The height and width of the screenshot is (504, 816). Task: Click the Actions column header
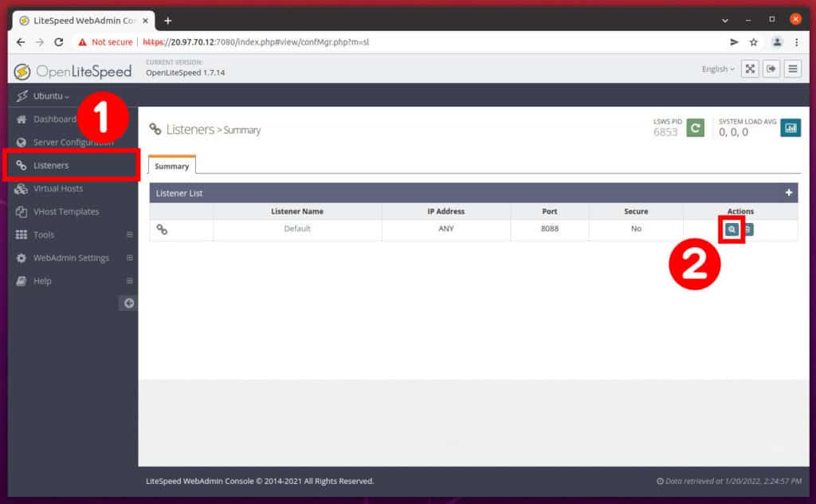point(740,211)
